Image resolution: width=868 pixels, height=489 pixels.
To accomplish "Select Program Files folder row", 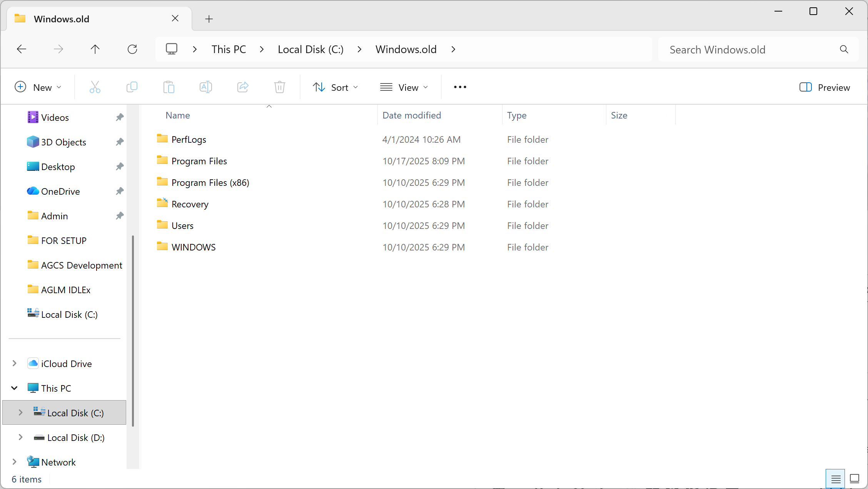I will click(x=199, y=161).
